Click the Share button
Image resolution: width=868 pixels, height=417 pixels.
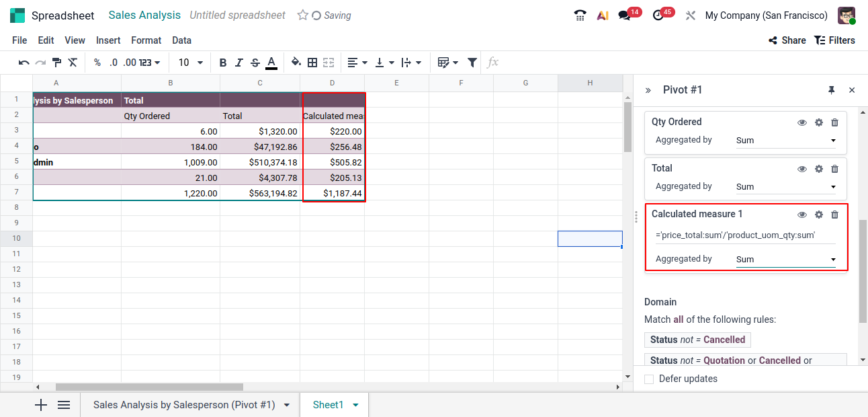click(x=787, y=40)
